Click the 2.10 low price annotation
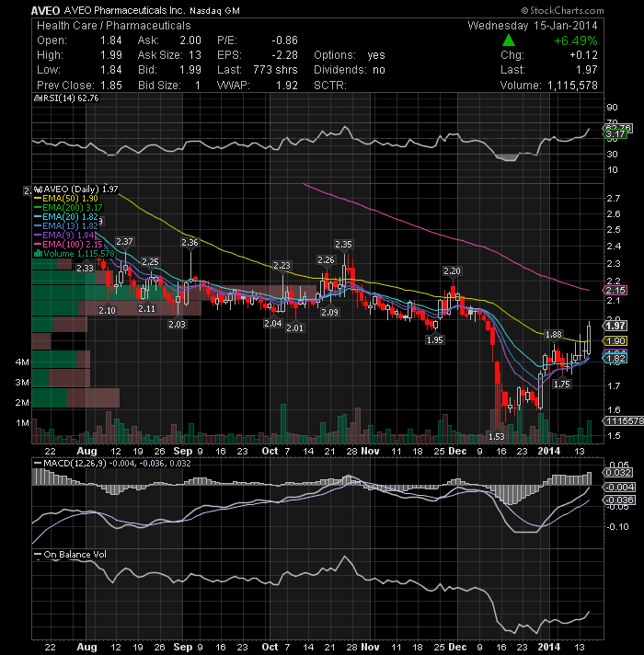Screen dimensions: 644x655 pyautogui.click(x=108, y=310)
